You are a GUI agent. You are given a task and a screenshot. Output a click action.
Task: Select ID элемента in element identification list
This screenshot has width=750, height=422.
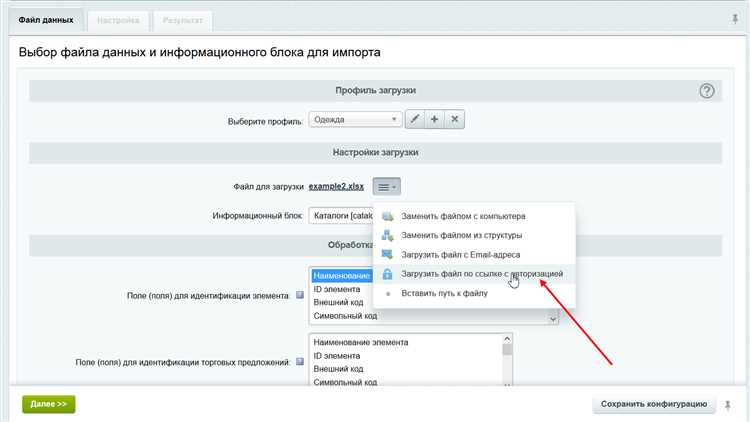337,289
